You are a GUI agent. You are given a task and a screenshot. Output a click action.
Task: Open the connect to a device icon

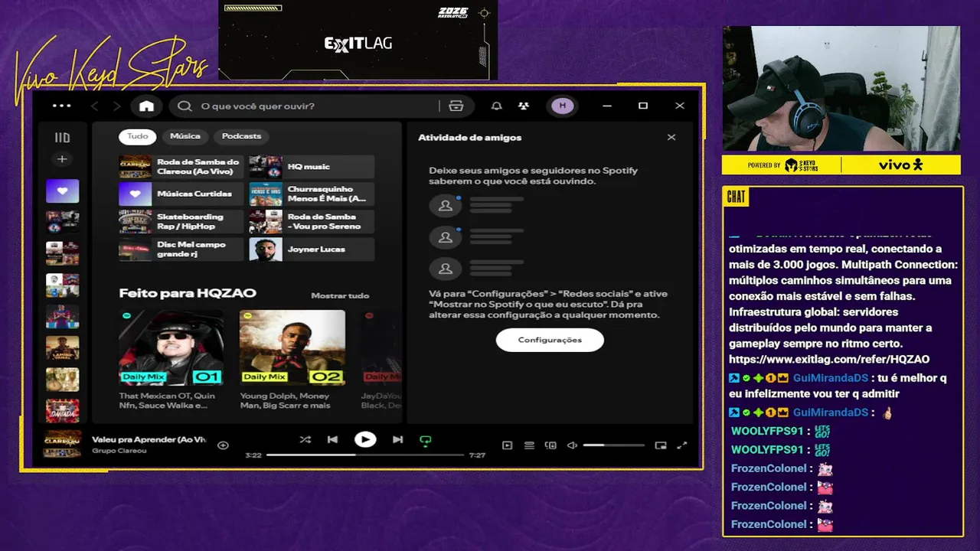[550, 445]
